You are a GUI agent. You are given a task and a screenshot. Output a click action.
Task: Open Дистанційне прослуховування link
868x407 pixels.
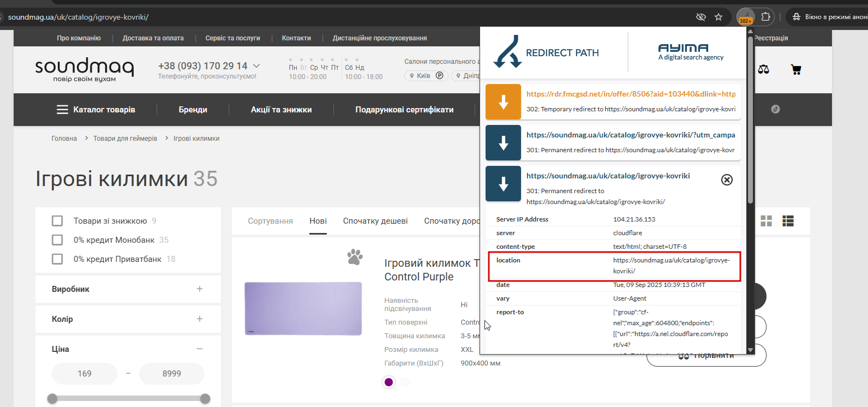[x=380, y=38]
